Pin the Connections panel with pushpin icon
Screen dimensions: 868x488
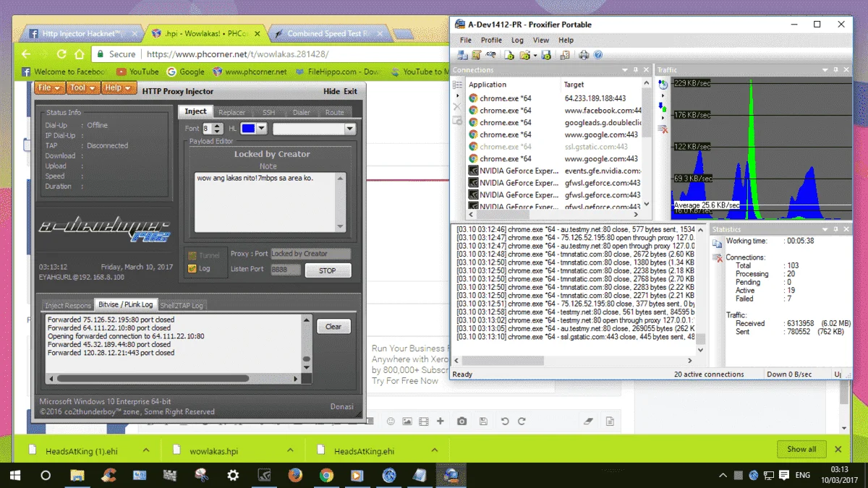[636, 70]
